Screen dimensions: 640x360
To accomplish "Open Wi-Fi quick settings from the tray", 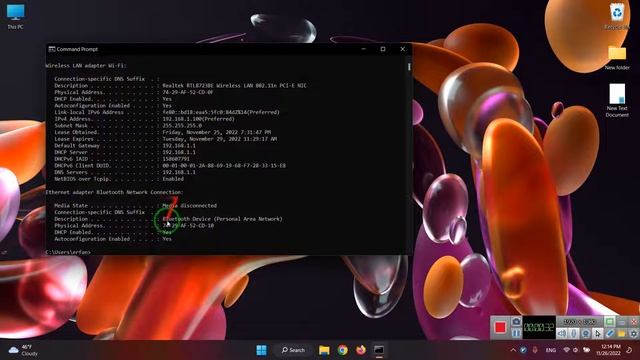I will [566, 350].
